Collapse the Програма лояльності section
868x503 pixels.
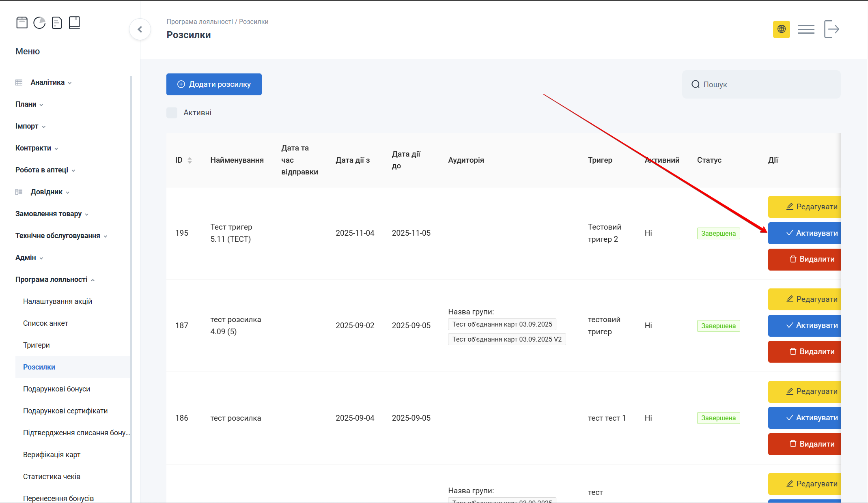click(52, 279)
